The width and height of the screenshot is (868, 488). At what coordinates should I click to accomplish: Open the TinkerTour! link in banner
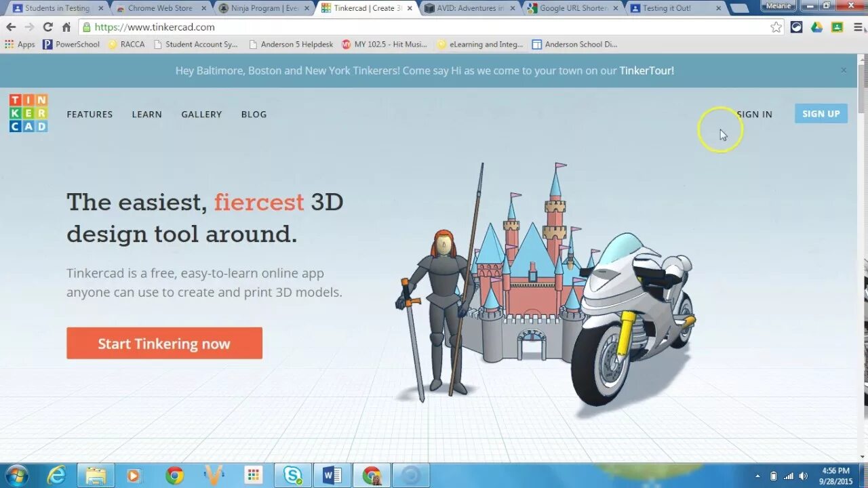646,70
